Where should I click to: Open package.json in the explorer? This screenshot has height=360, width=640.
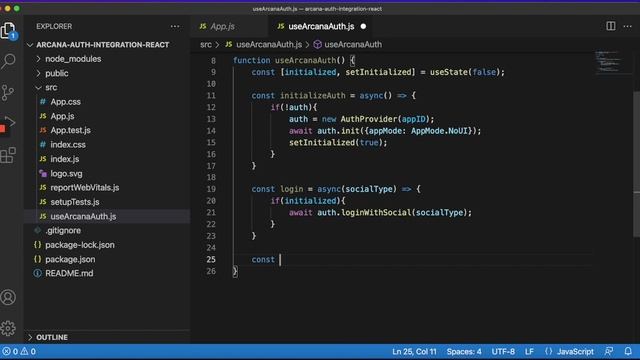[70, 259]
